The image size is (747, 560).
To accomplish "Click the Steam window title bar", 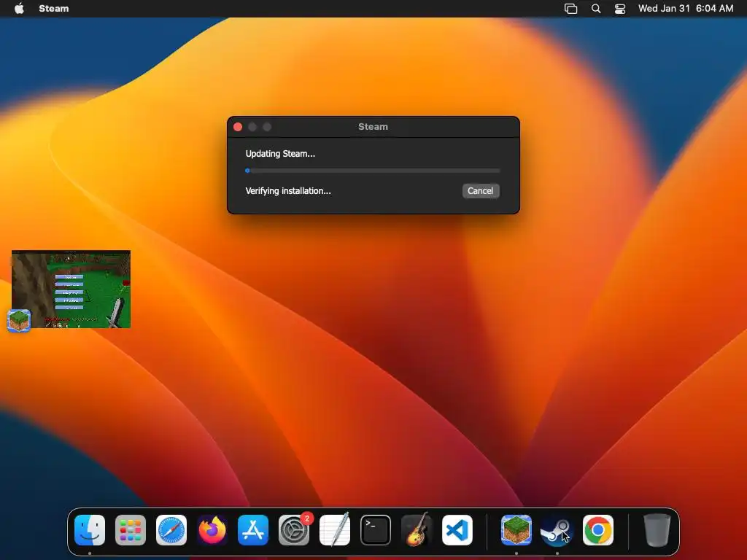I will 373,127.
